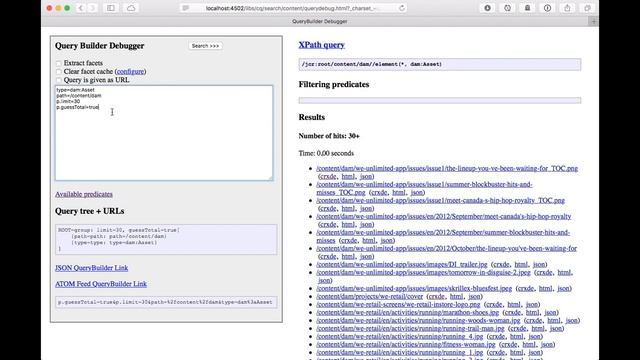
Task: Click the localhost:4502 address bar
Action: pos(293,8)
